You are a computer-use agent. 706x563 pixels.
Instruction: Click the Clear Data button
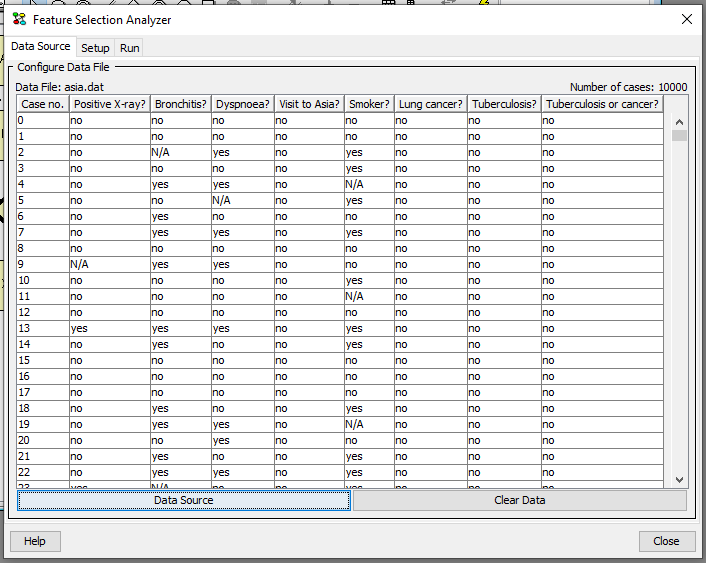pyautogui.click(x=520, y=500)
